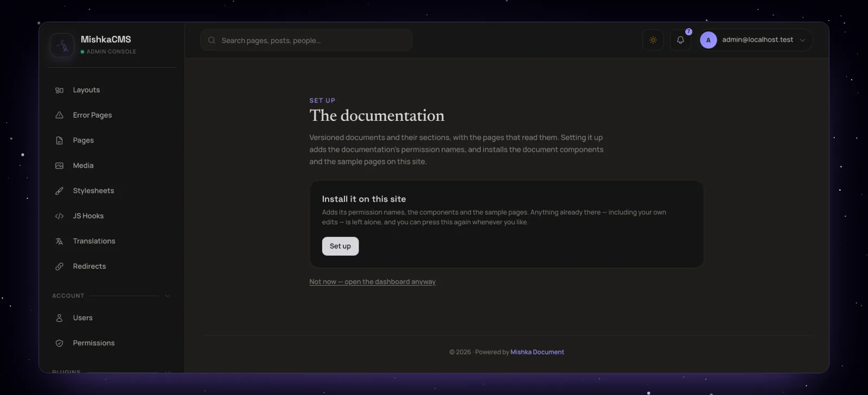Click the Translations language icon

click(60, 241)
